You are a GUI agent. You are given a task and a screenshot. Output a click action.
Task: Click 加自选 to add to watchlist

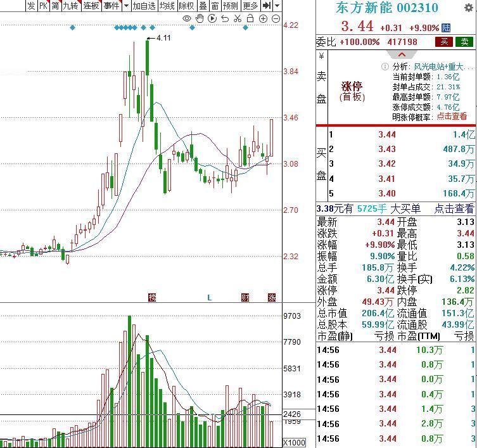tap(144, 6)
